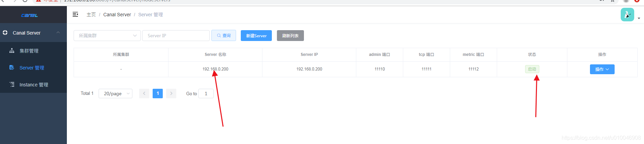Go to 主页 breadcrumb
Image resolution: width=644 pixels, height=144 pixels.
91,15
